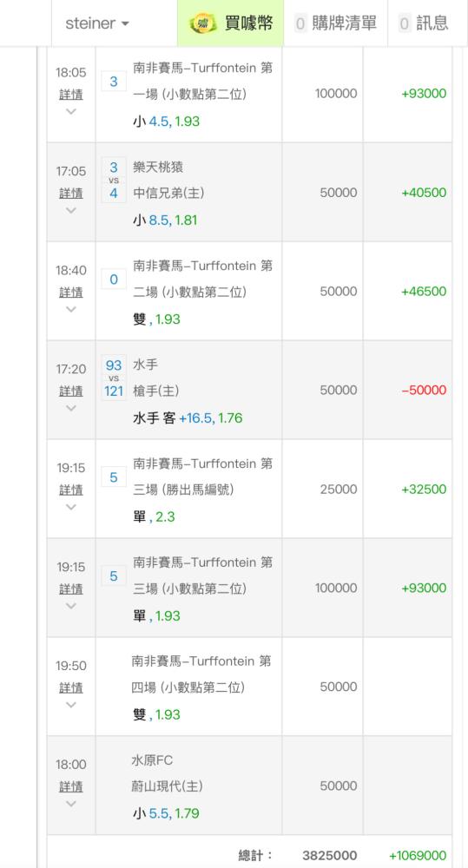Click the 買噱幣 buy coins button
The height and width of the screenshot is (868, 468).
[230, 23]
